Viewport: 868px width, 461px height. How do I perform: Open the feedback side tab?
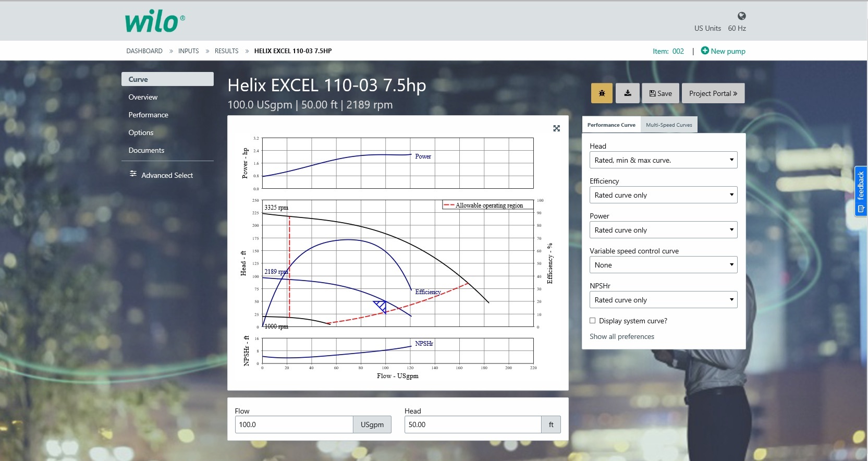point(861,191)
